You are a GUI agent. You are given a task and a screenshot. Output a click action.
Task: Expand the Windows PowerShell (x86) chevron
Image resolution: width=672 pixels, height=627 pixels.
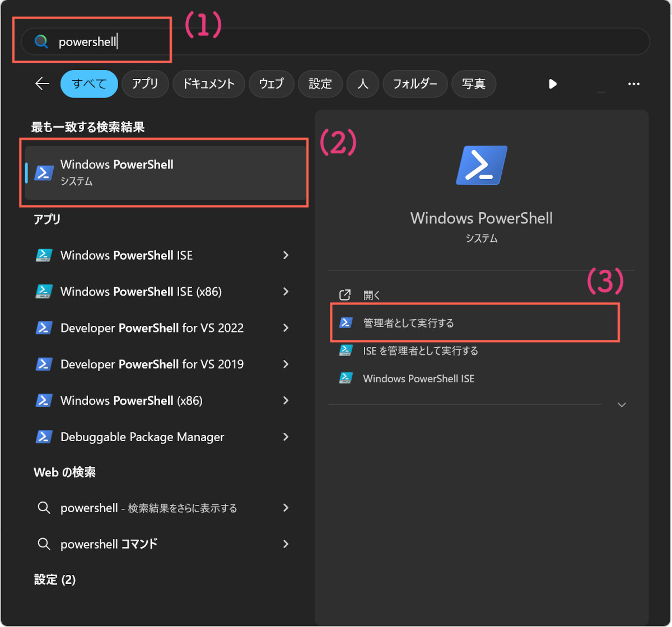(x=286, y=401)
